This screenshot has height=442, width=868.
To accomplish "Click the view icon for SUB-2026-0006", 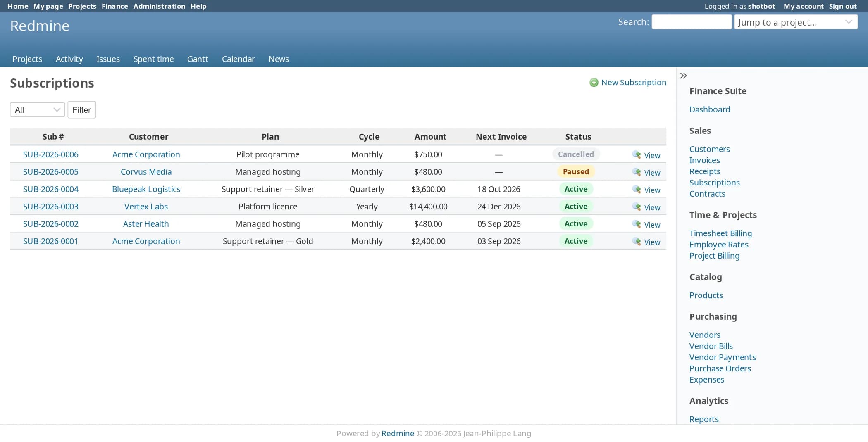I will pyautogui.click(x=637, y=155).
